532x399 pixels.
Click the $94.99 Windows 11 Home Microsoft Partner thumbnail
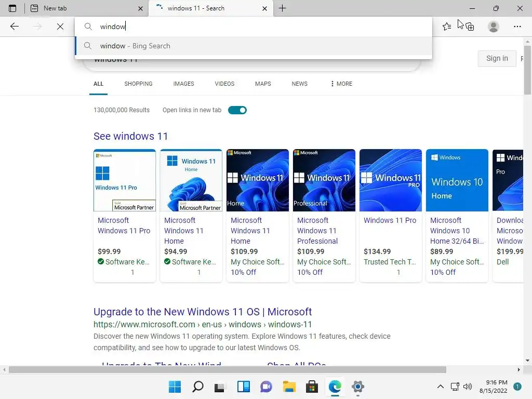[191, 180]
